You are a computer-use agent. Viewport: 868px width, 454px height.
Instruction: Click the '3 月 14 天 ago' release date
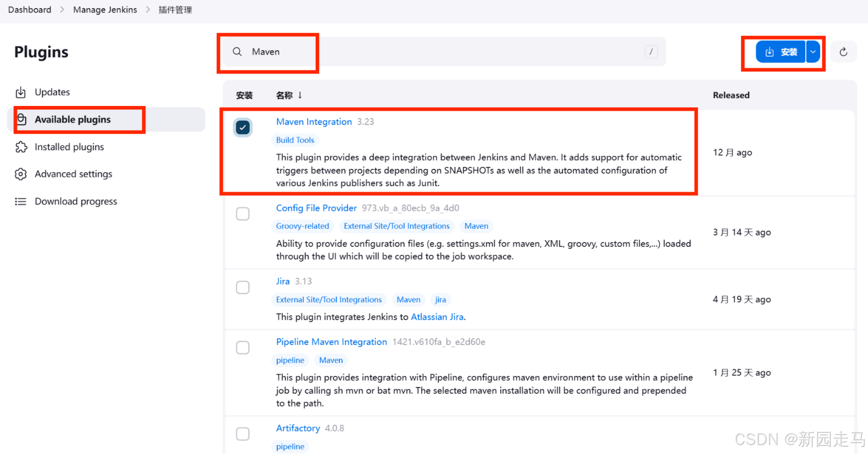742,232
